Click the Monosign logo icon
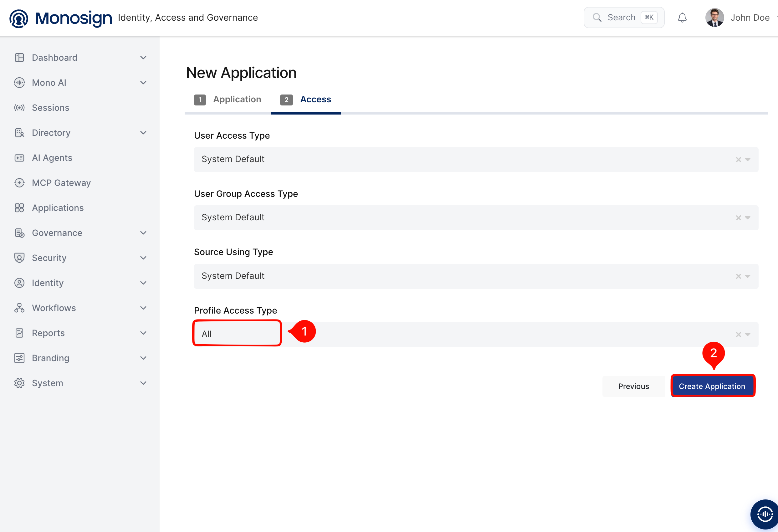The width and height of the screenshot is (778, 532). [x=19, y=18]
